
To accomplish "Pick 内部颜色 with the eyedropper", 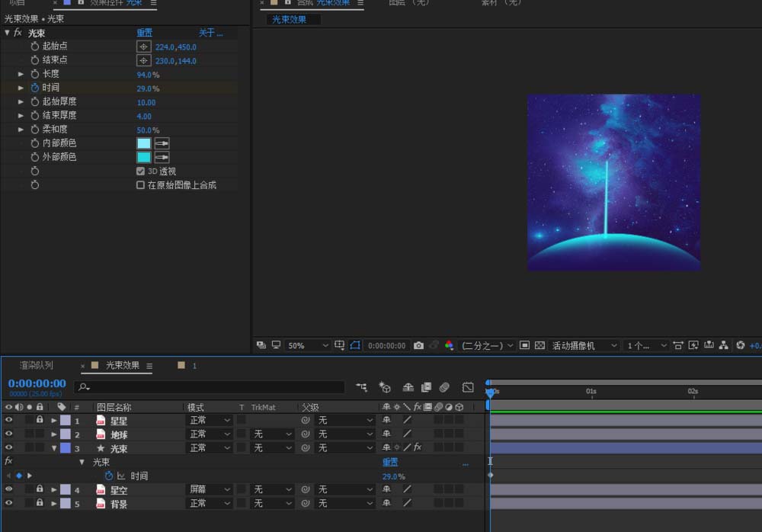I will (x=162, y=143).
